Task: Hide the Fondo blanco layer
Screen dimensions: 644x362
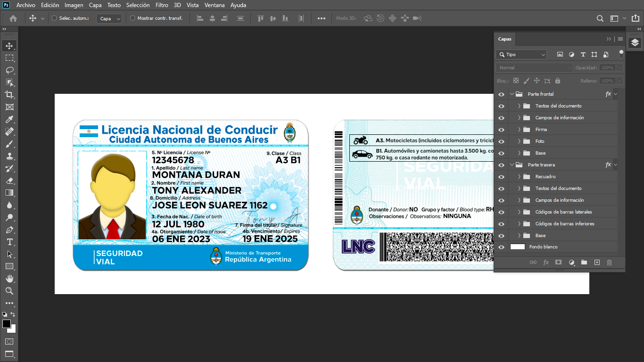Action: point(501,247)
